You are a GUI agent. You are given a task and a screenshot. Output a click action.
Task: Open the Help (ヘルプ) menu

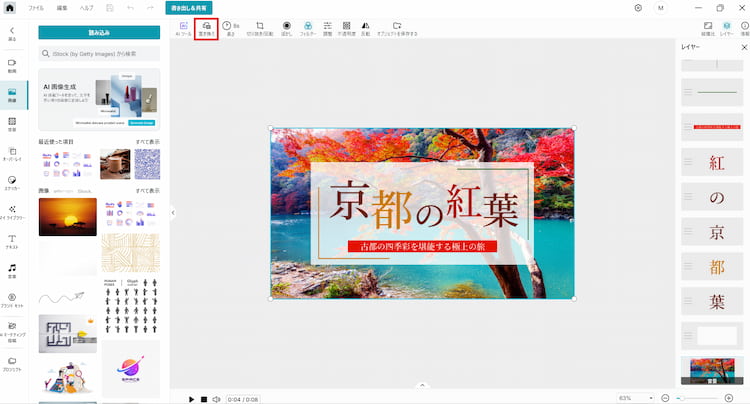tap(87, 8)
